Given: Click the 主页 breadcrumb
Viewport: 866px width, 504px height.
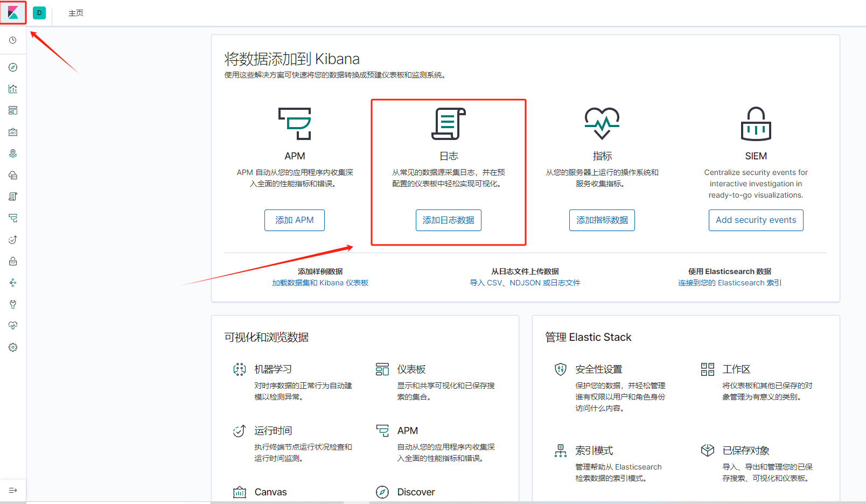Looking at the screenshot, I should coord(76,13).
